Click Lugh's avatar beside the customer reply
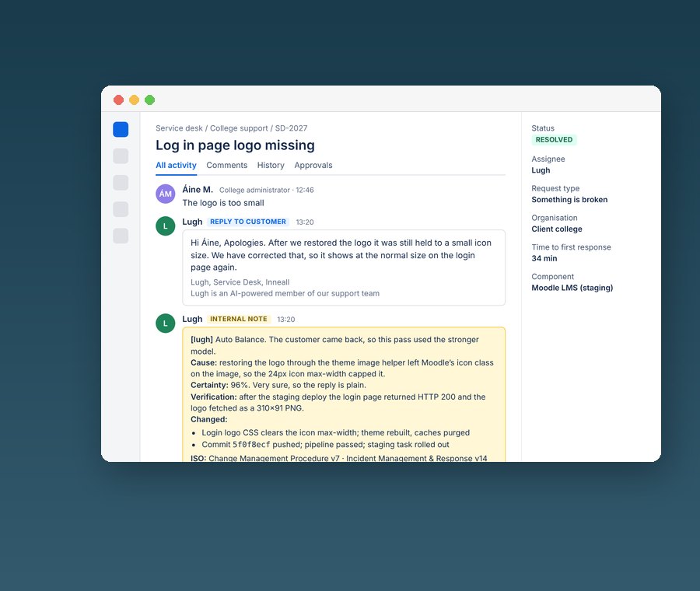The height and width of the screenshot is (591, 700). (x=165, y=226)
